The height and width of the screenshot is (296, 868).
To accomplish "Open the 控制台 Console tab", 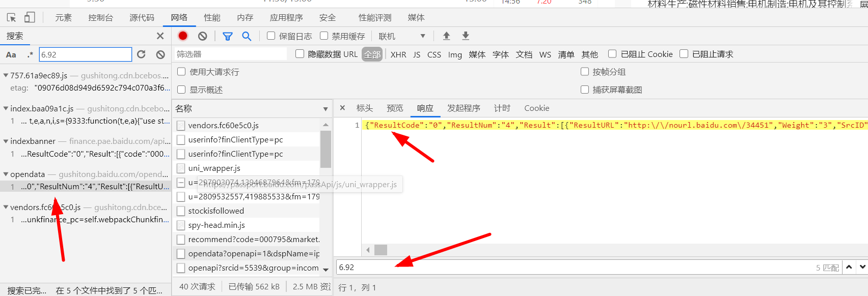I will tap(101, 17).
